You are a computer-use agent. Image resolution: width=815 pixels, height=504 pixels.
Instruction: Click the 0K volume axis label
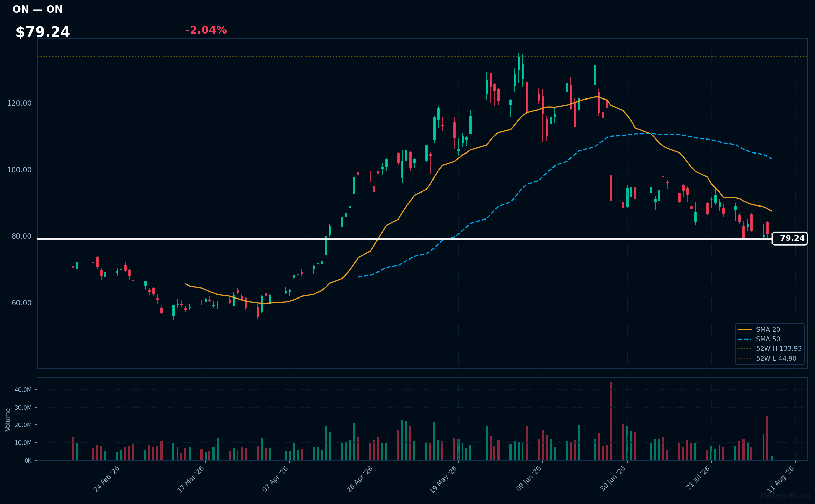point(28,460)
